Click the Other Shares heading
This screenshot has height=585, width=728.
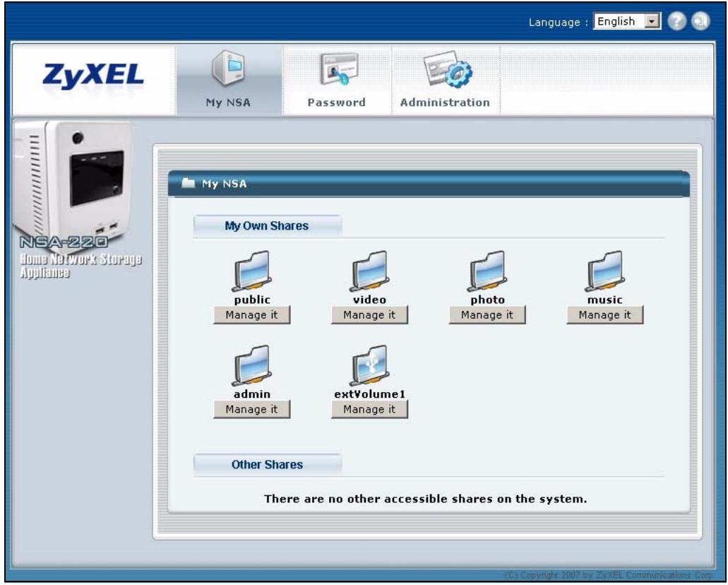click(x=267, y=465)
